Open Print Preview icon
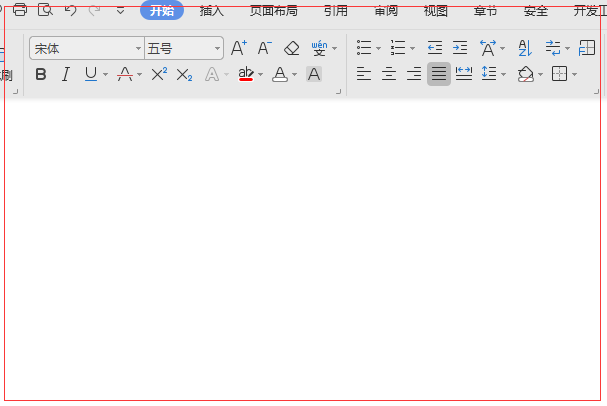 click(x=45, y=9)
